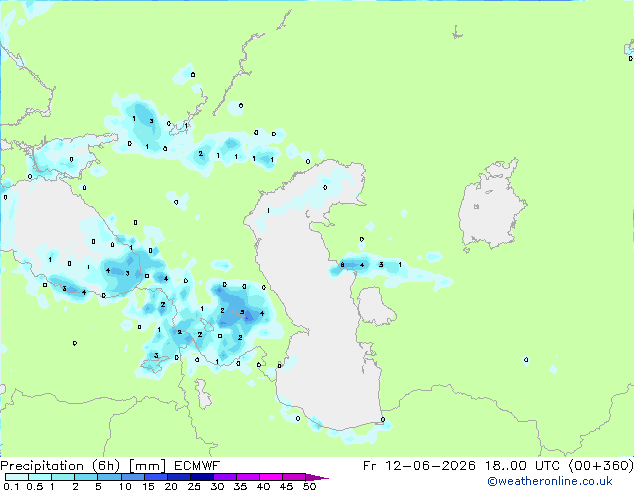Click the '10' legend scale label
This screenshot has width=634, height=490.
125,486
